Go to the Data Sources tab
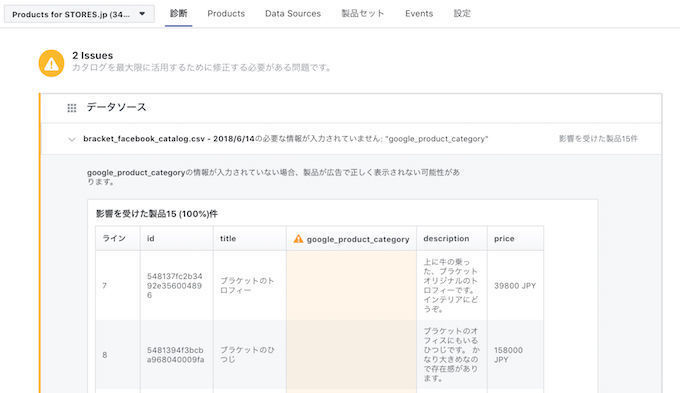The width and height of the screenshot is (680, 393). 293,13
